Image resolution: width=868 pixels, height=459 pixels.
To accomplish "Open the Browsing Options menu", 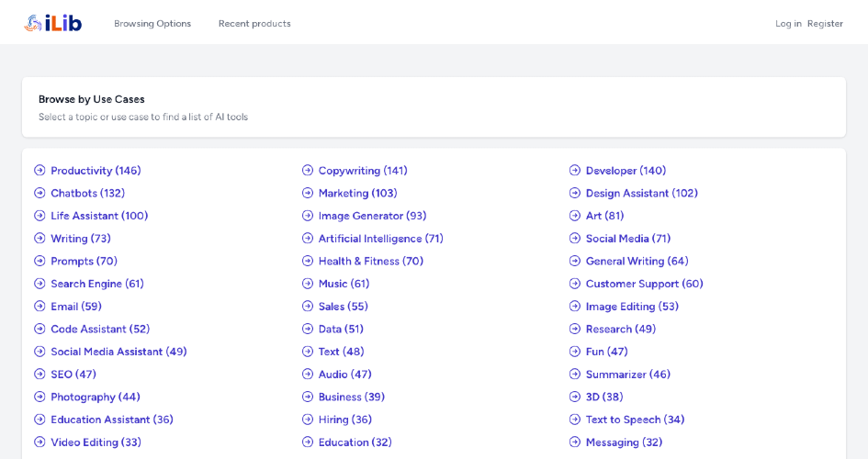I will pos(152,24).
